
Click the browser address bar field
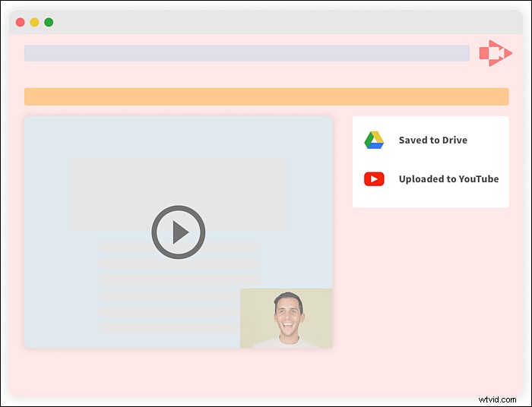point(247,53)
